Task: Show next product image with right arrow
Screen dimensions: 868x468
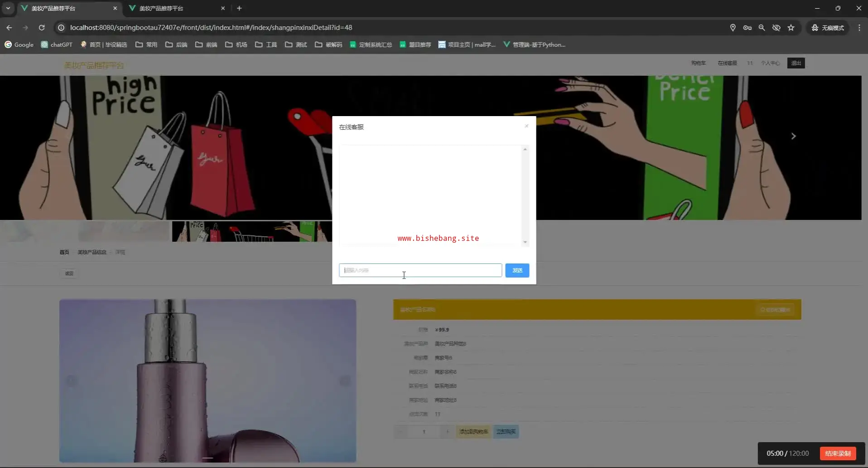Action: 345,381
